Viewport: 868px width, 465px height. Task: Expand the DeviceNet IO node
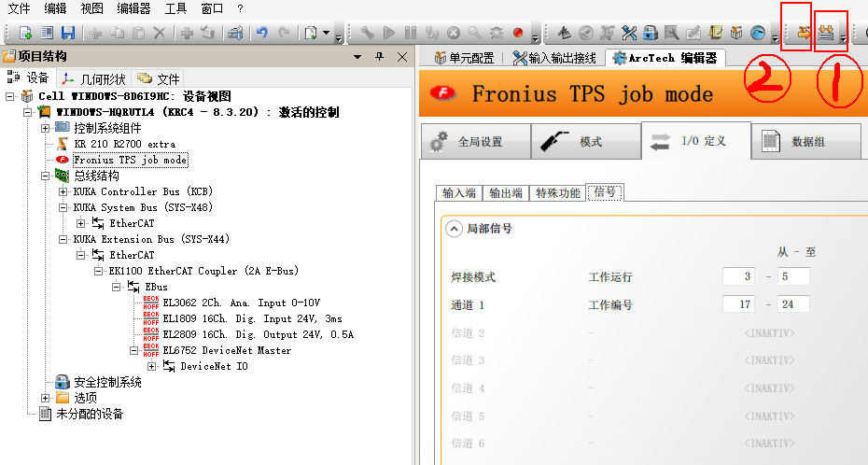[152, 366]
